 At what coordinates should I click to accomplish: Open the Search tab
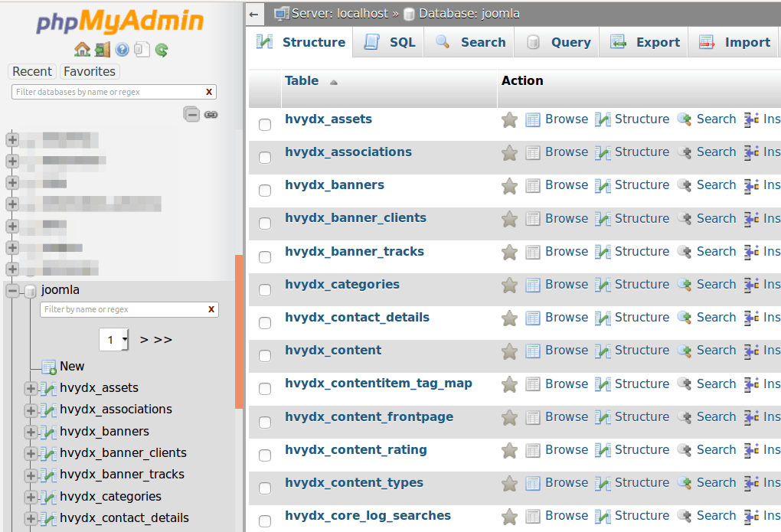coord(470,42)
